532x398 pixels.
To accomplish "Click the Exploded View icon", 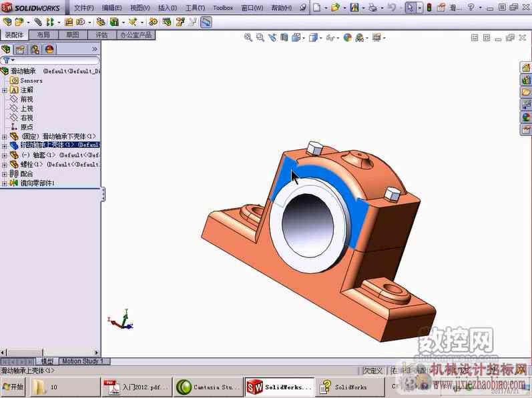I will [180, 23].
